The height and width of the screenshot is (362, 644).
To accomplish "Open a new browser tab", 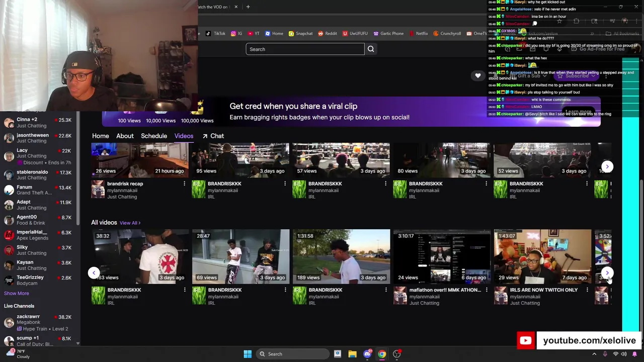I will point(248,7).
